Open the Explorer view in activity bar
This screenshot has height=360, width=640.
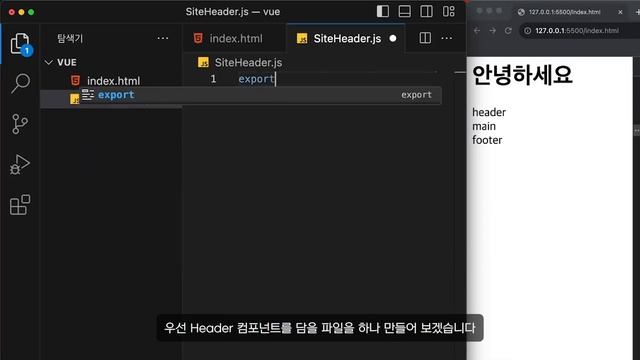tap(20, 43)
